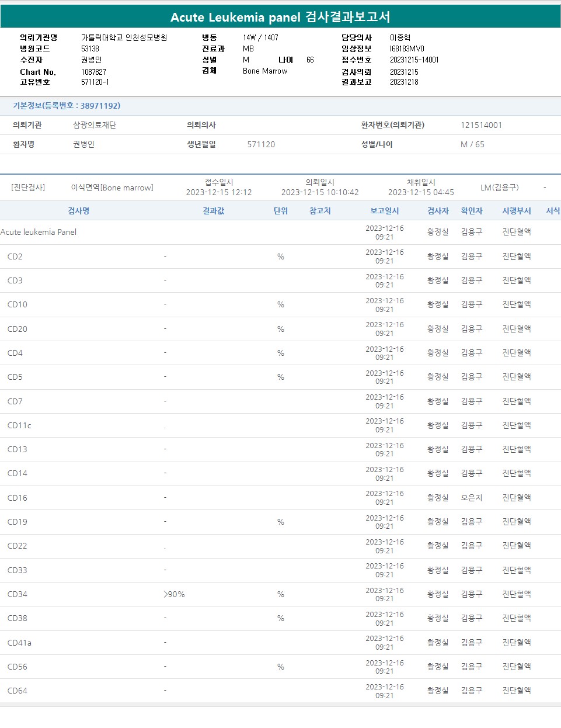Click the 서식 column header
Image resolution: width=561 pixels, height=728 pixels.
point(552,211)
